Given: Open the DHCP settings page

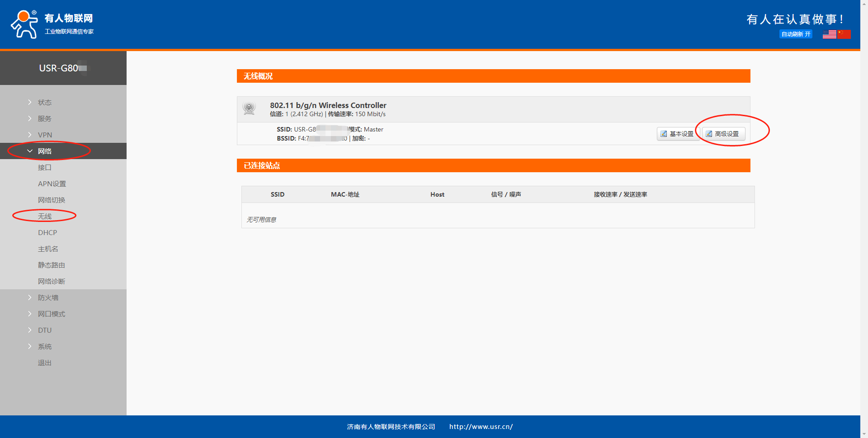Looking at the screenshot, I should 47,233.
